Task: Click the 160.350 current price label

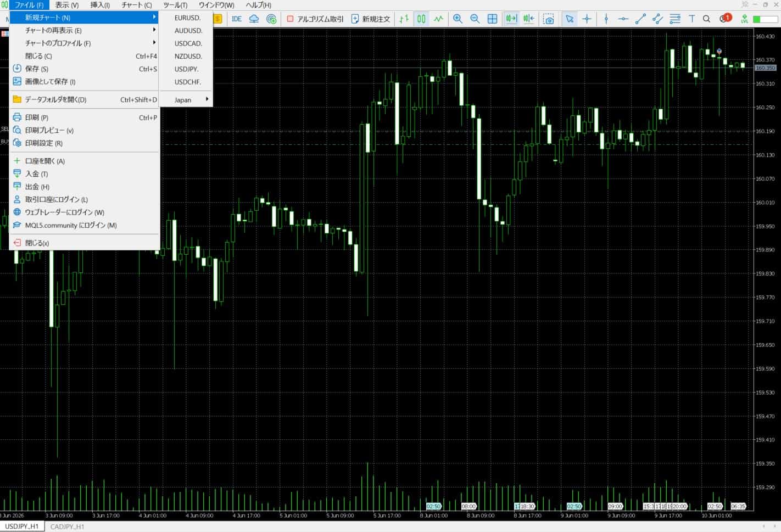Action: click(x=765, y=68)
